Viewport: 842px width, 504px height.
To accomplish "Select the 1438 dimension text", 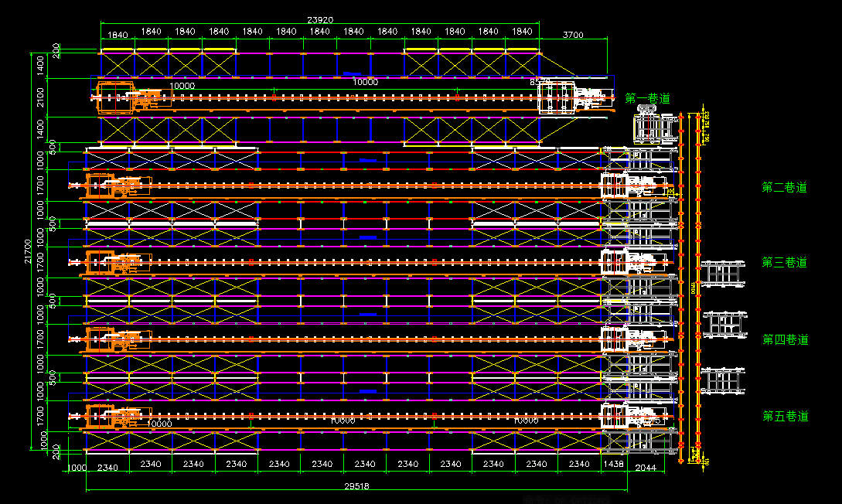I will 612,464.
